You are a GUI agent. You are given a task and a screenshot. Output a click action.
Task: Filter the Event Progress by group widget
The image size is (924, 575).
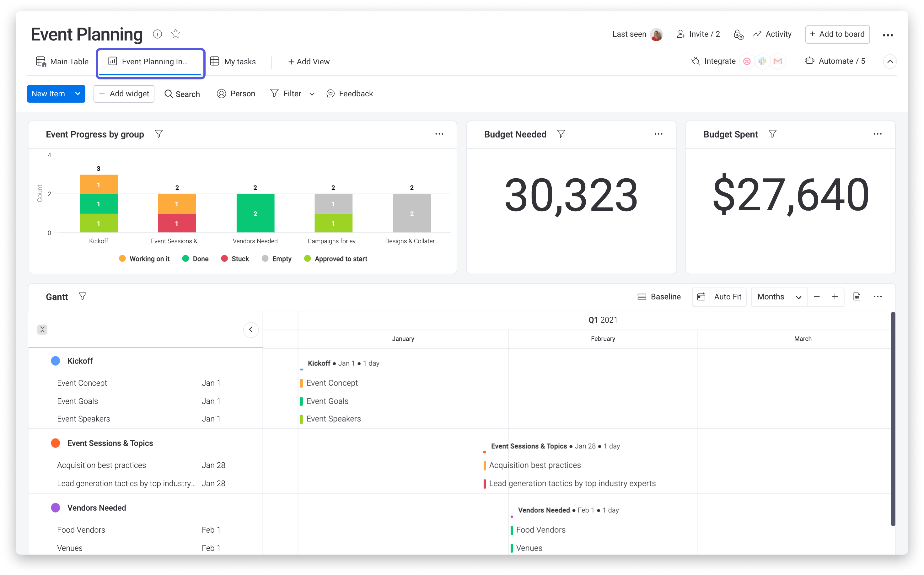(x=159, y=134)
